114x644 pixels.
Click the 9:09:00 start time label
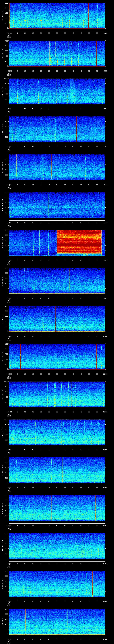click(x=9, y=336)
